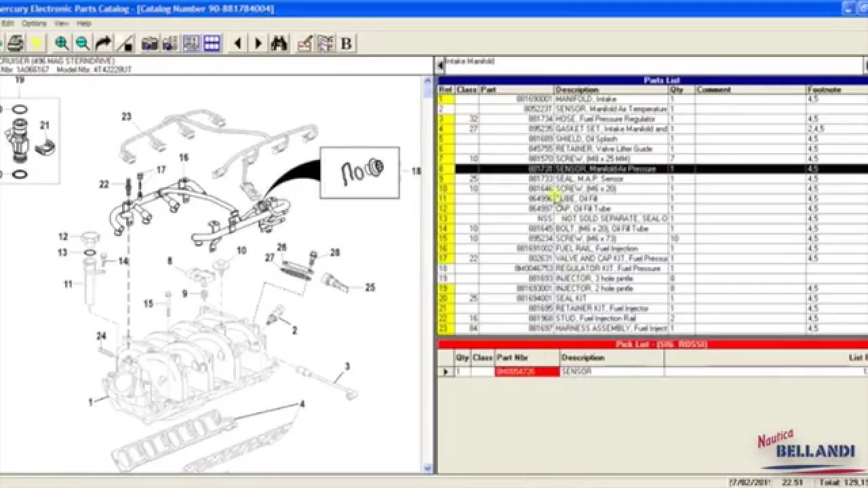Click callout number 25 in the diagram
Viewport: 868px width, 488px height.
point(370,287)
